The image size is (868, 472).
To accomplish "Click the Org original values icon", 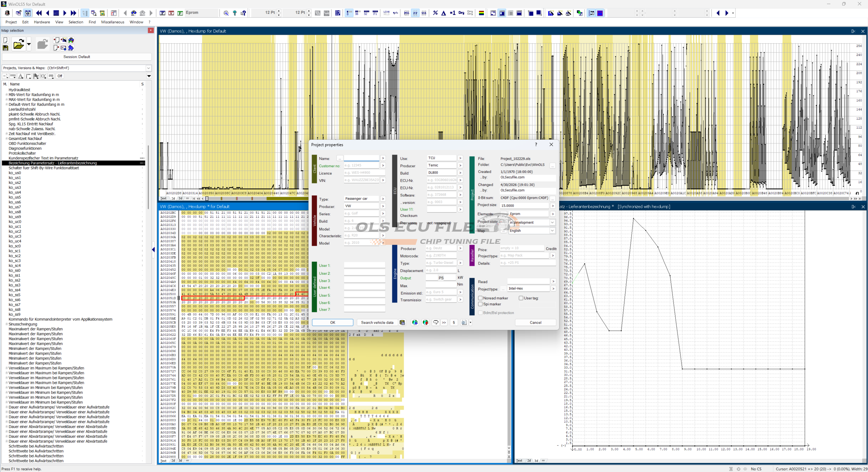I will (461, 13).
